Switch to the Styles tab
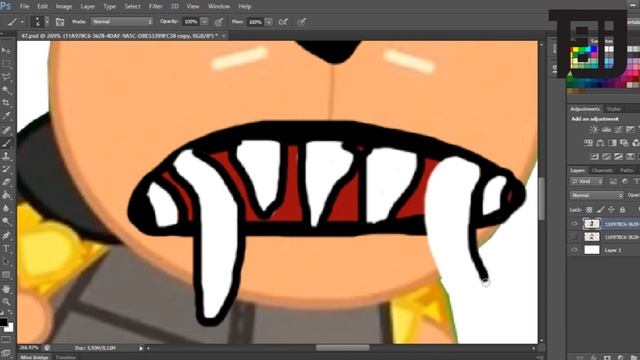The image size is (640, 360). pos(613,109)
